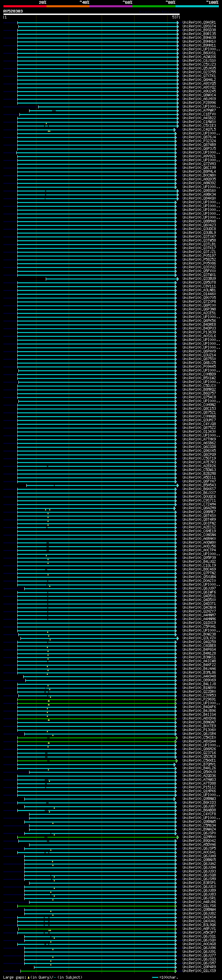Select the label UniRef100_A8N392

point(199,183)
